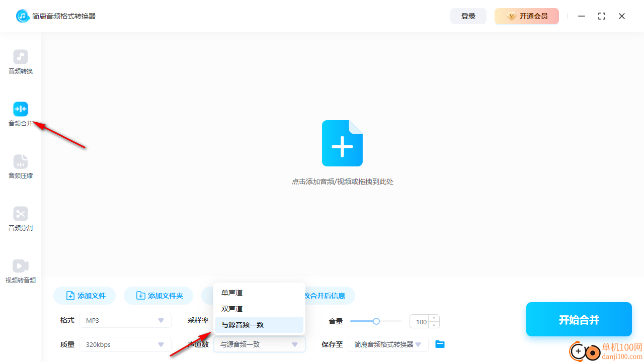The width and height of the screenshot is (644, 362).
Task: Click the 登录 login button
Action: coord(468,16)
